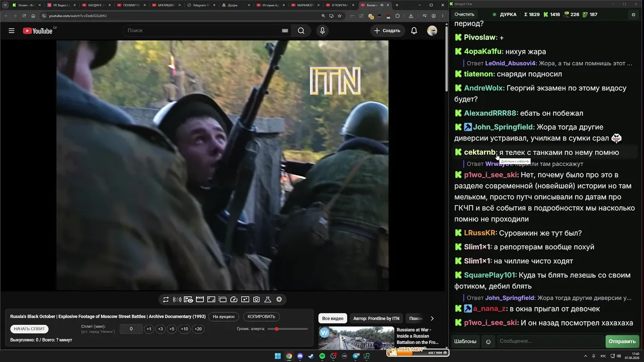
Task: Open YouTube notifications bell
Action: tap(414, 31)
